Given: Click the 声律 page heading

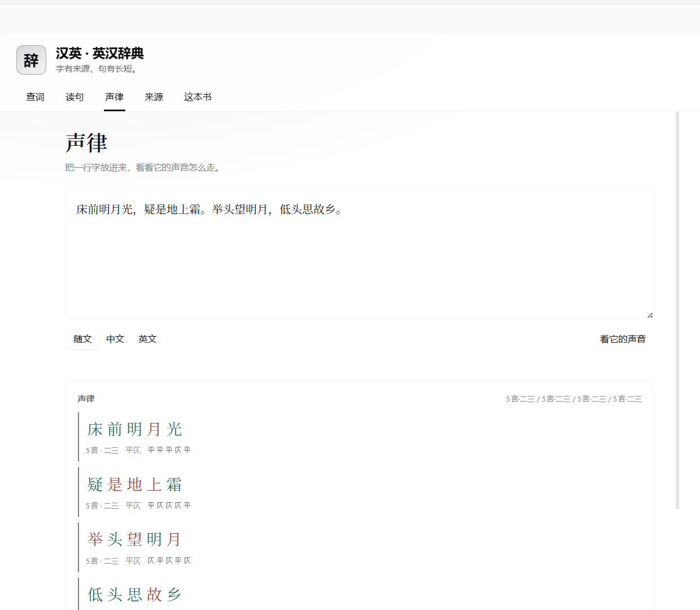Looking at the screenshot, I should pos(86,143).
